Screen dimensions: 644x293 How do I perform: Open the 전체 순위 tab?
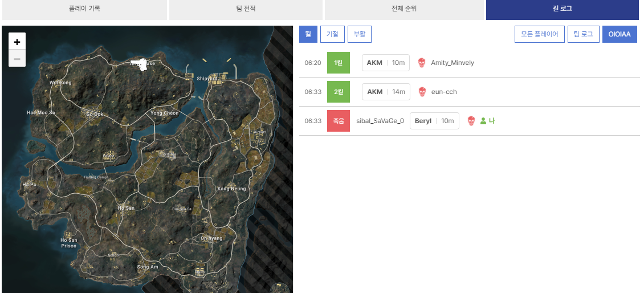404,9
